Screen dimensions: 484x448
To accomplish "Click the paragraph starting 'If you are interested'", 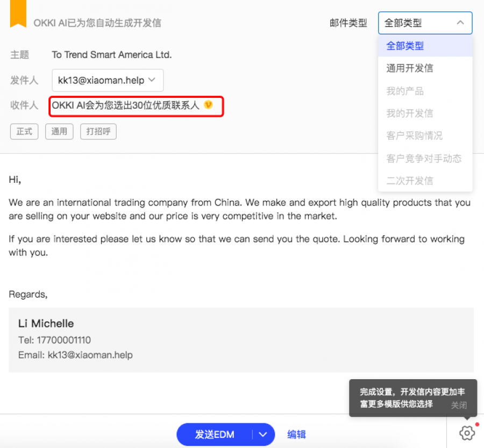I will 237,246.
